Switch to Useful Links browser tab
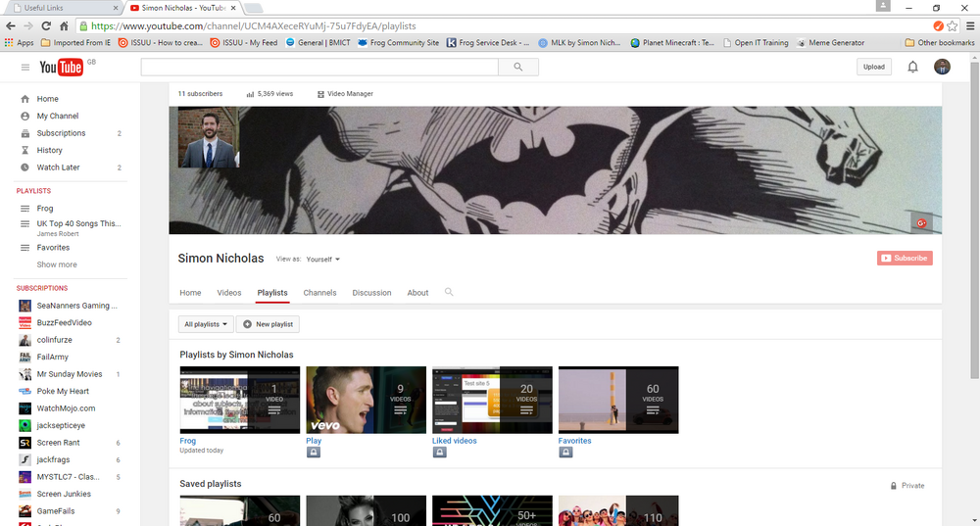Image resolution: width=980 pixels, height=526 pixels. (x=63, y=8)
